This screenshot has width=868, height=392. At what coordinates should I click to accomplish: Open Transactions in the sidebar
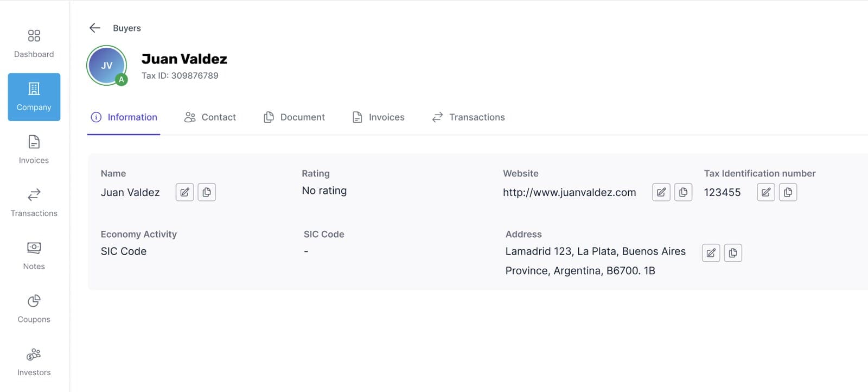click(x=34, y=203)
